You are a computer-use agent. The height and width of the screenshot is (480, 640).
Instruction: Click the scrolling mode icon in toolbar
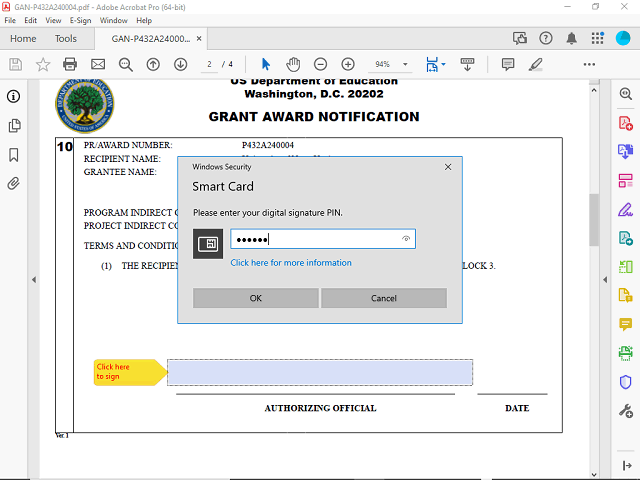(467, 64)
